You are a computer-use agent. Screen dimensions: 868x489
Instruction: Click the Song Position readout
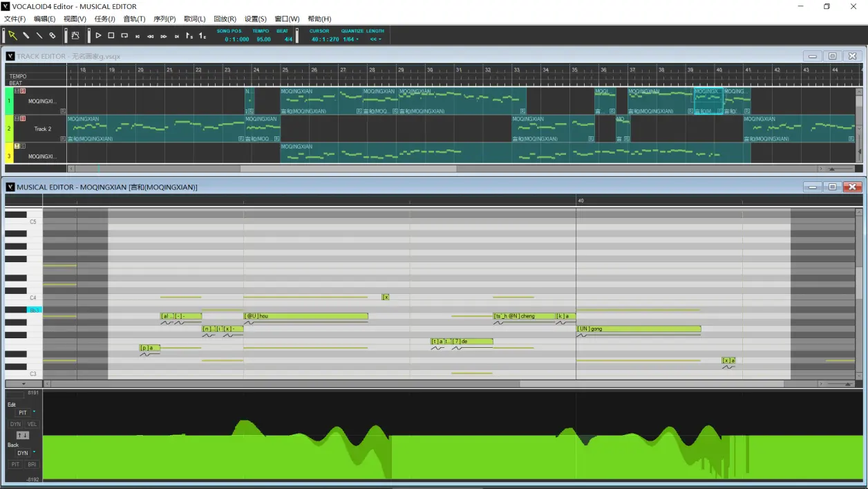[x=236, y=39]
